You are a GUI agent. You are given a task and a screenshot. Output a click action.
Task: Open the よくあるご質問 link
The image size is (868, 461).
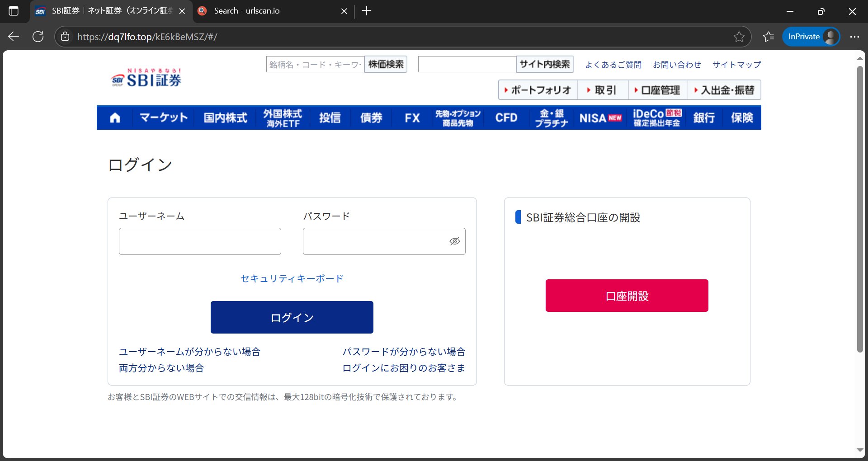pyautogui.click(x=613, y=65)
